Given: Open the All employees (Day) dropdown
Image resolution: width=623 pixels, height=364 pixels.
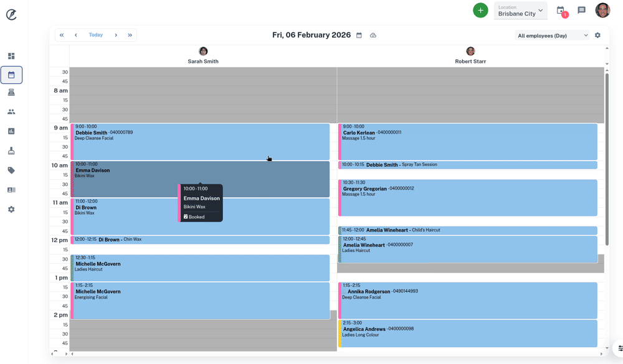Looking at the screenshot, I should click(x=552, y=35).
